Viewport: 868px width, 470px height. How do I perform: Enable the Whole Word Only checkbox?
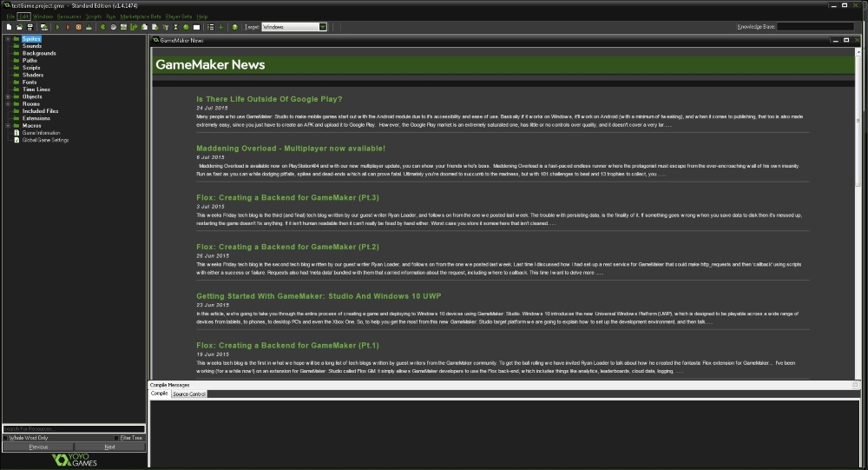[5, 438]
